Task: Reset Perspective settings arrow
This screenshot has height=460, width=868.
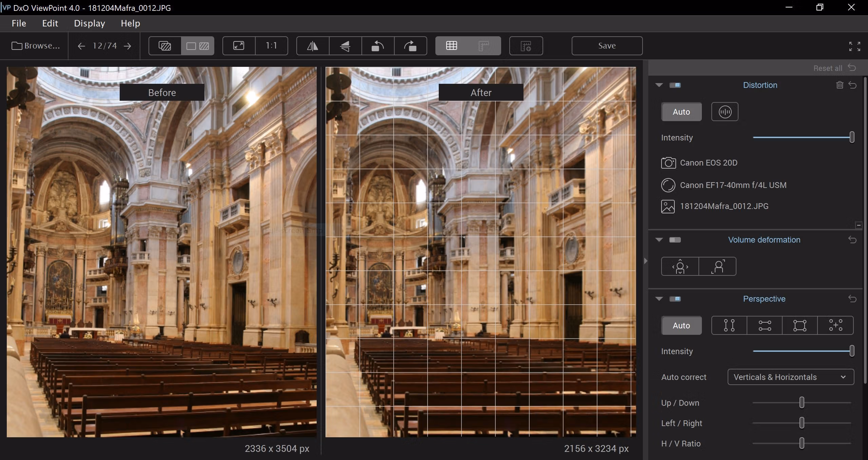Action: coord(852,299)
